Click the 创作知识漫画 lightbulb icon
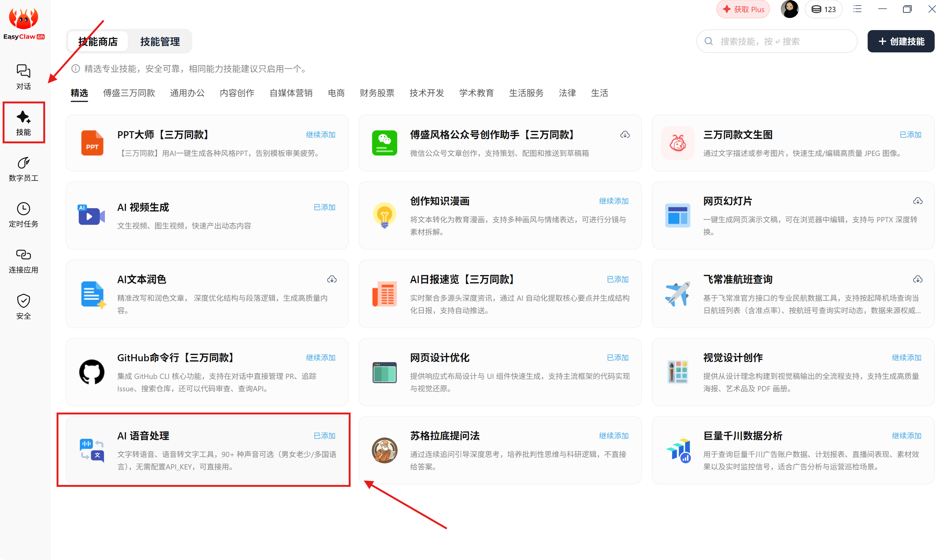948x560 pixels. 384,215
